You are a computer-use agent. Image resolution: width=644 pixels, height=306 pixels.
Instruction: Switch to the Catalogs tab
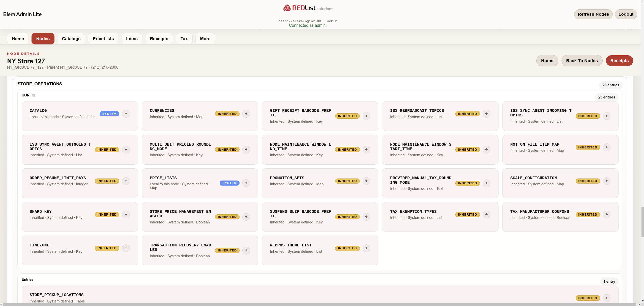pos(71,39)
